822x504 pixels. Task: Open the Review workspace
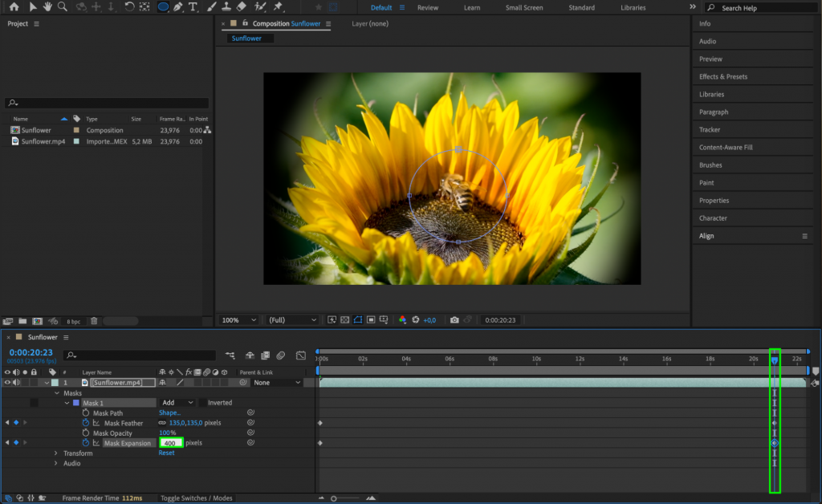tap(428, 7)
